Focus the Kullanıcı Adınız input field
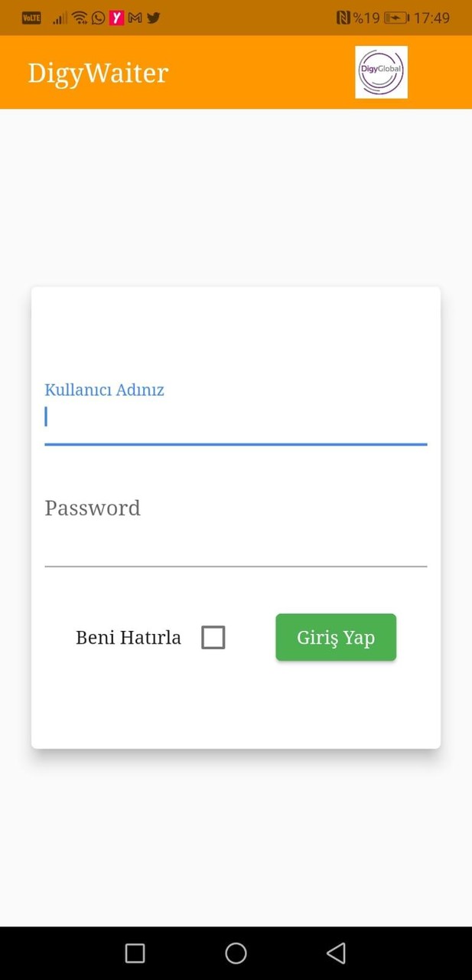 (x=236, y=418)
